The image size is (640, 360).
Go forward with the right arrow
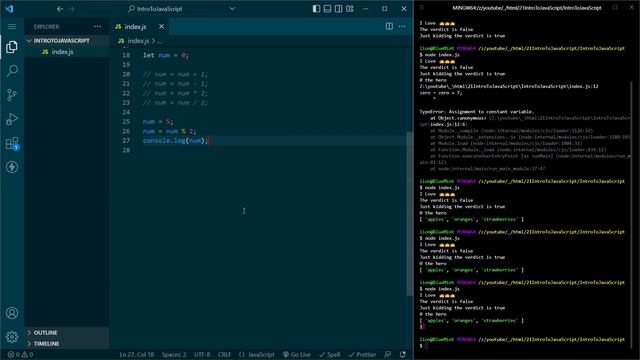pos(71,9)
